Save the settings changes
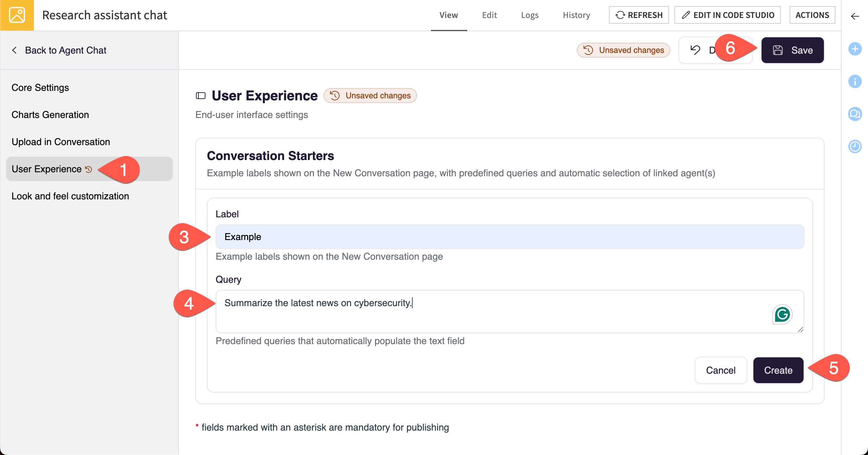The height and width of the screenshot is (455, 868). tap(792, 50)
